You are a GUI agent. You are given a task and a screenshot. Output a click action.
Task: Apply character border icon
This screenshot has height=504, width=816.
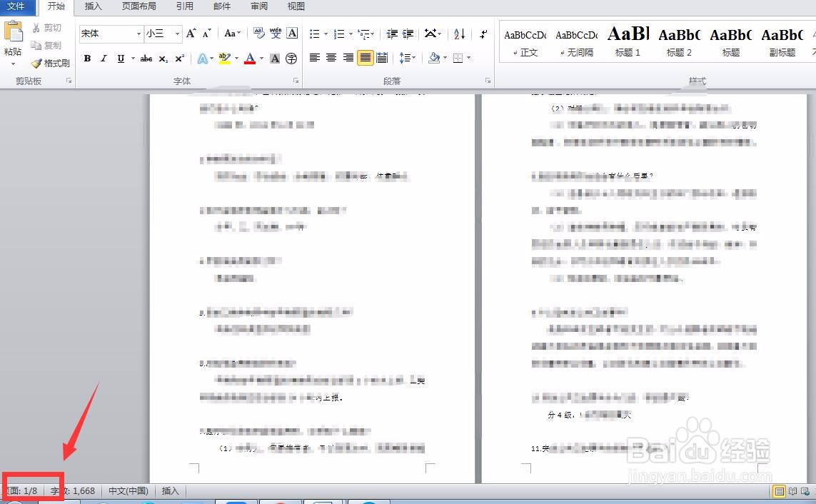292,34
